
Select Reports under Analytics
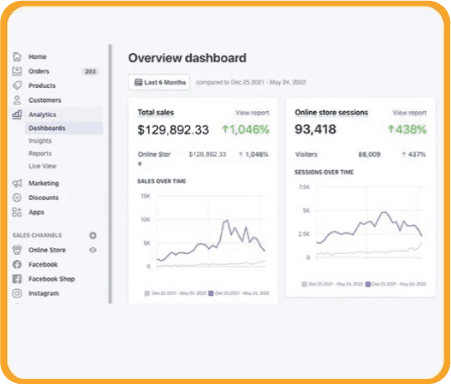click(40, 153)
